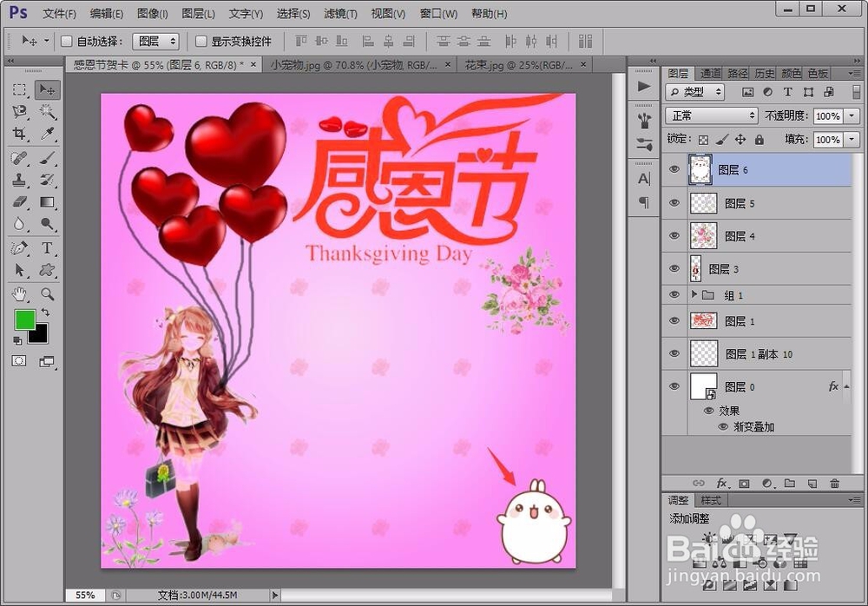Open the 文件(F) menu
The image size is (868, 606).
[x=59, y=13]
